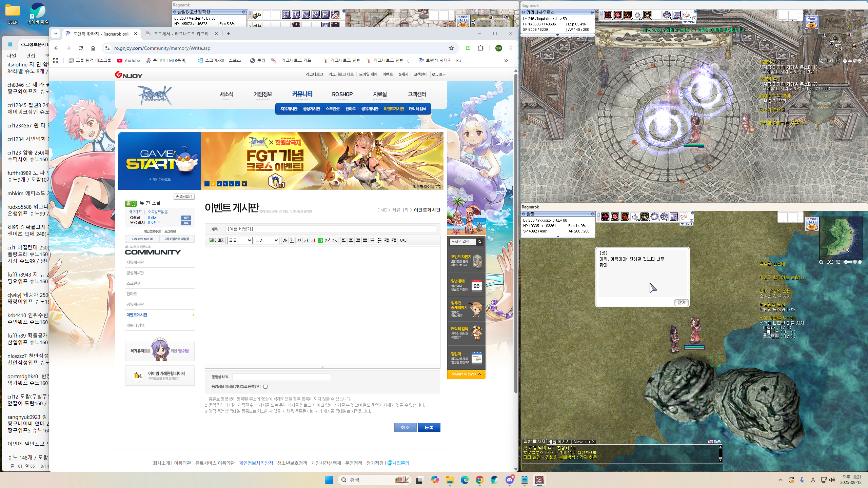Click the 로그아웃 button in the header
868x488 pixels.
[438, 75]
